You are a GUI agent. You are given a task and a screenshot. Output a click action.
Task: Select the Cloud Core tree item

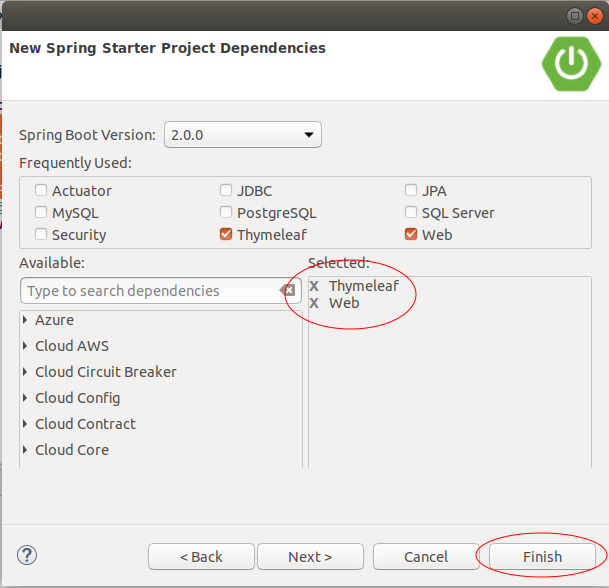[x=72, y=450]
